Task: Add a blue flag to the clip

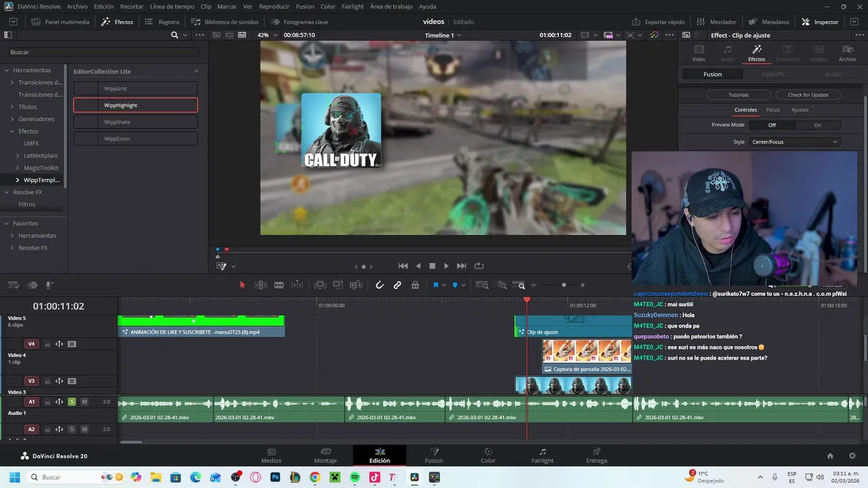Action: (435, 285)
